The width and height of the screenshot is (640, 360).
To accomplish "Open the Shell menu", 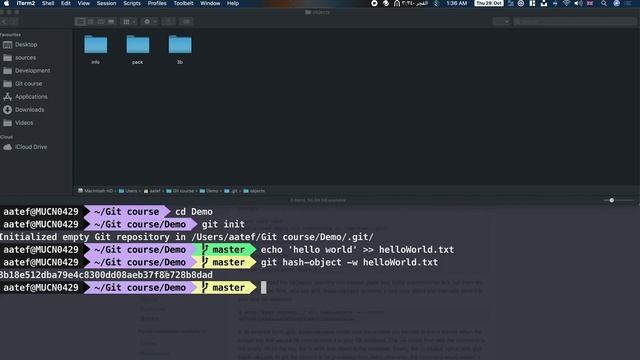I will [x=48, y=3].
